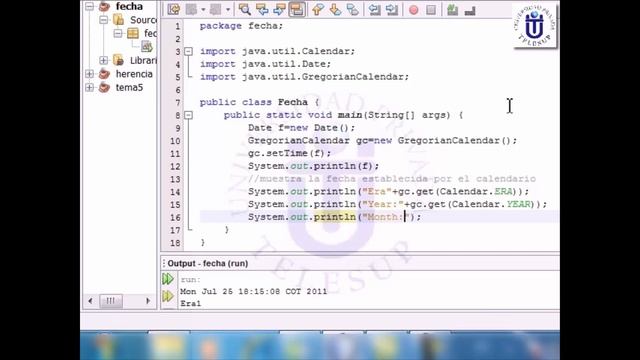Click the Output - fecha (run) title

point(208,263)
